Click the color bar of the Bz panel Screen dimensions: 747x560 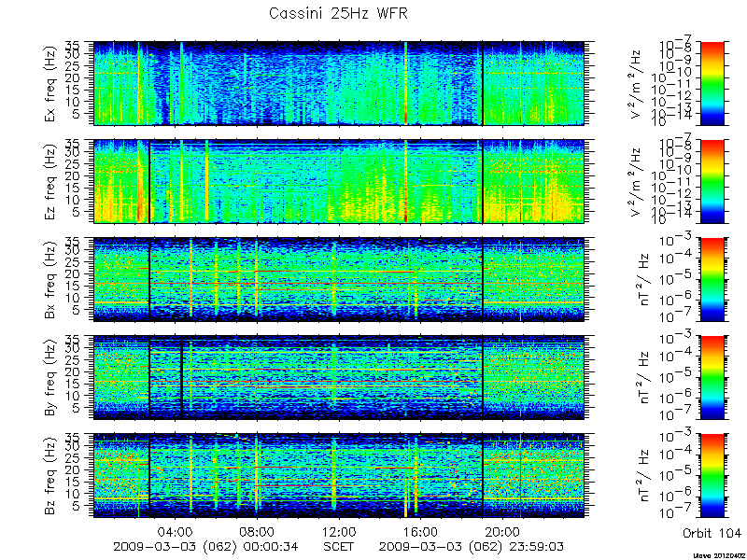(x=712, y=476)
